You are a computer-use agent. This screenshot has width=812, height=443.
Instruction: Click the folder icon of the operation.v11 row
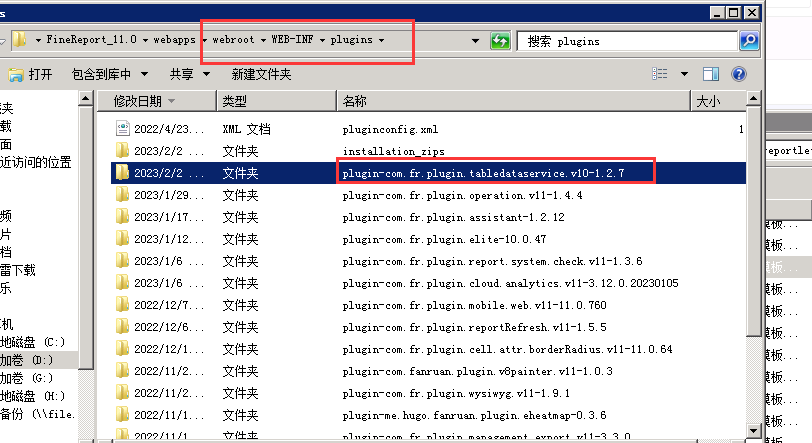[x=122, y=195]
